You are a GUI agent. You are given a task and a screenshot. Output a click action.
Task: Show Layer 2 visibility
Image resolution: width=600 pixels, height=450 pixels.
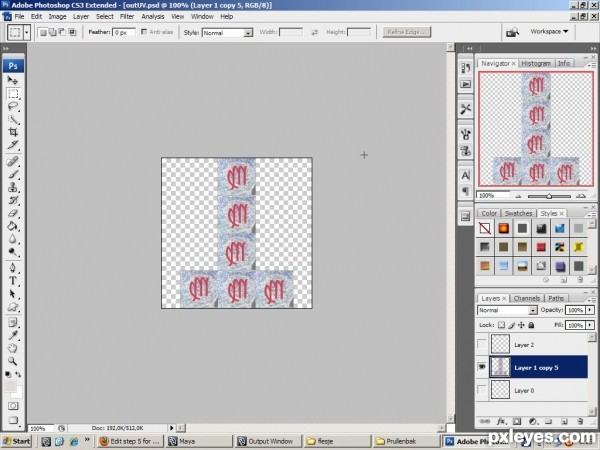tap(482, 344)
